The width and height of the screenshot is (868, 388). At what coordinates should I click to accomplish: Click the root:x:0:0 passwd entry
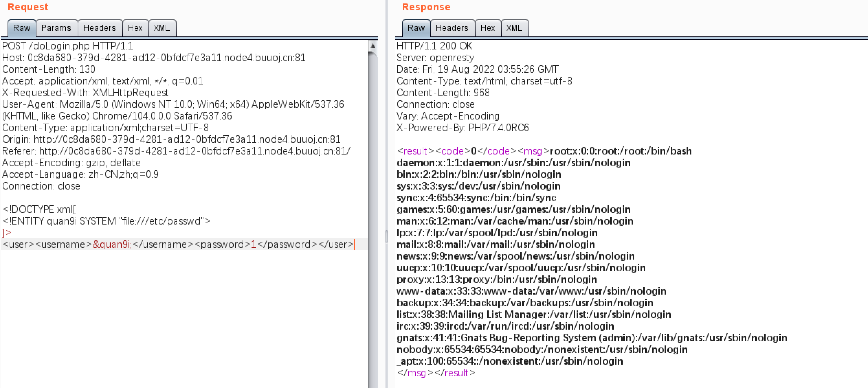click(621, 151)
